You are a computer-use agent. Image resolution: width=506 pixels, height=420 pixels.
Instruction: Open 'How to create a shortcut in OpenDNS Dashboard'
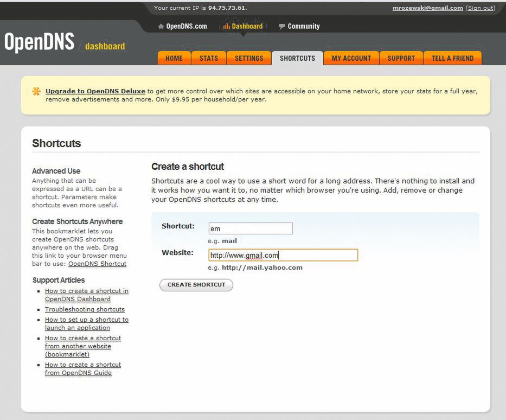coord(86,295)
